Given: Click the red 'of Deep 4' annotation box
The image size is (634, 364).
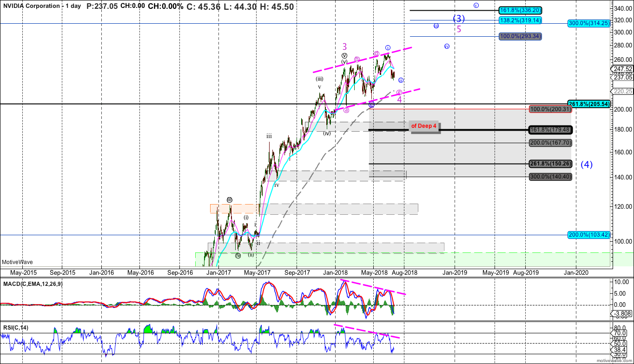Looking at the screenshot, I should pos(423,126).
